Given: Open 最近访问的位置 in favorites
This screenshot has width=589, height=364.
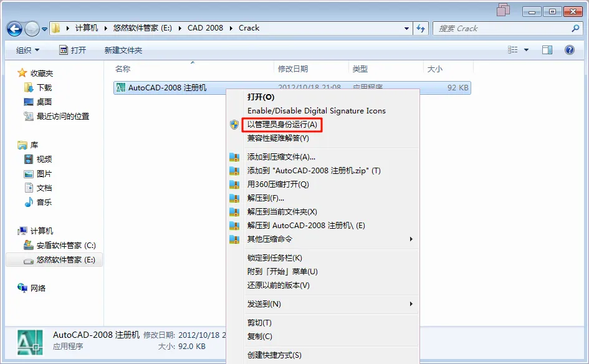Looking at the screenshot, I should [x=57, y=116].
